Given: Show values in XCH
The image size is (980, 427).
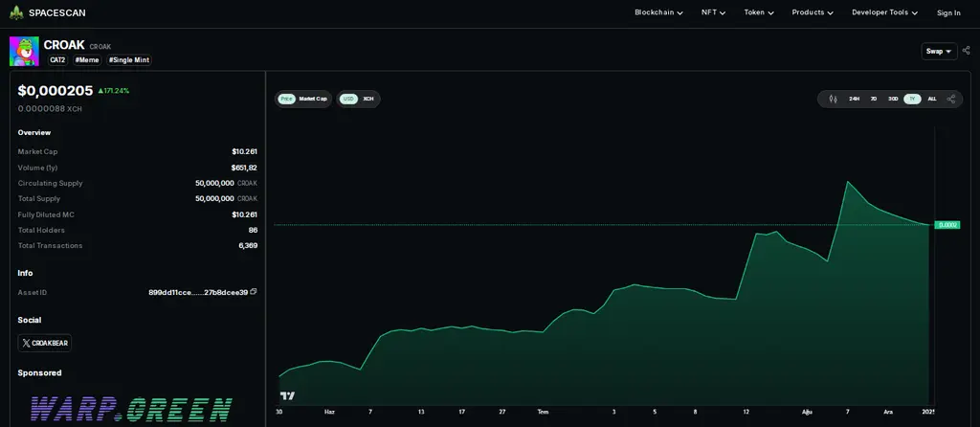Looking at the screenshot, I should click(x=368, y=99).
